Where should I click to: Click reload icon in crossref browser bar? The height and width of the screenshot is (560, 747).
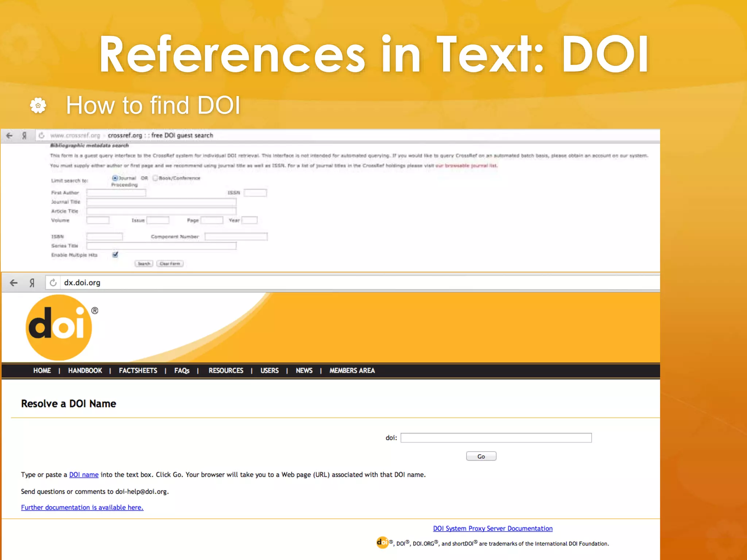pyautogui.click(x=42, y=135)
